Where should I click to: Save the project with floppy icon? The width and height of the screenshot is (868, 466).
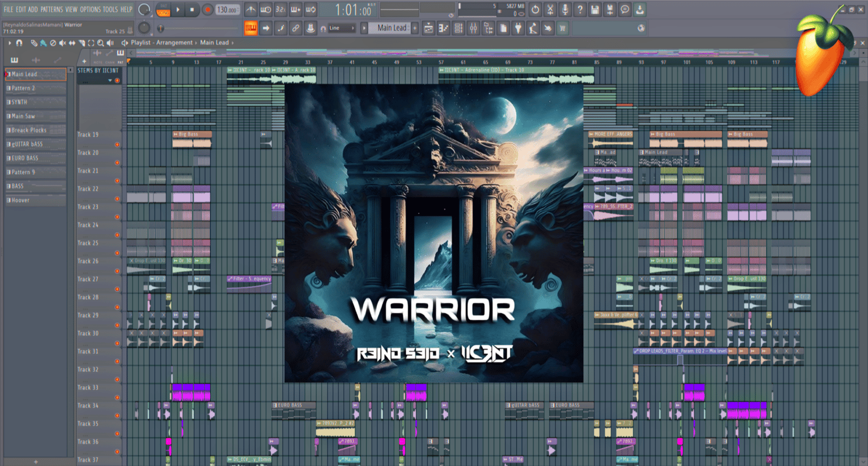595,9
